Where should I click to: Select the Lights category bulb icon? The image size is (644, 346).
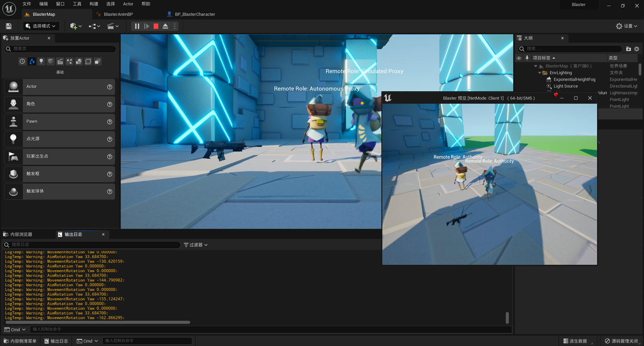coord(41,62)
